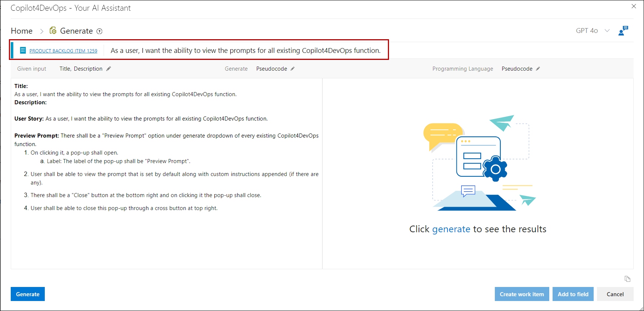
Task: Open the help icon next to Generate
Action: point(100,31)
